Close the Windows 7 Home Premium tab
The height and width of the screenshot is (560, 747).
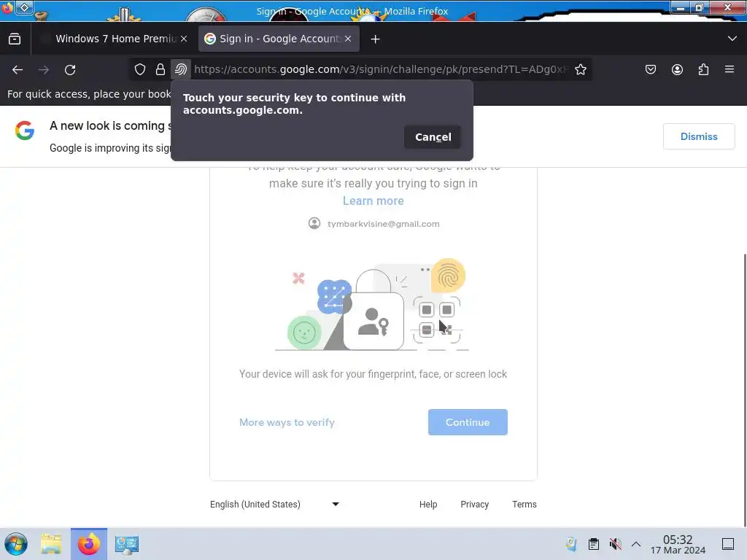(184, 39)
